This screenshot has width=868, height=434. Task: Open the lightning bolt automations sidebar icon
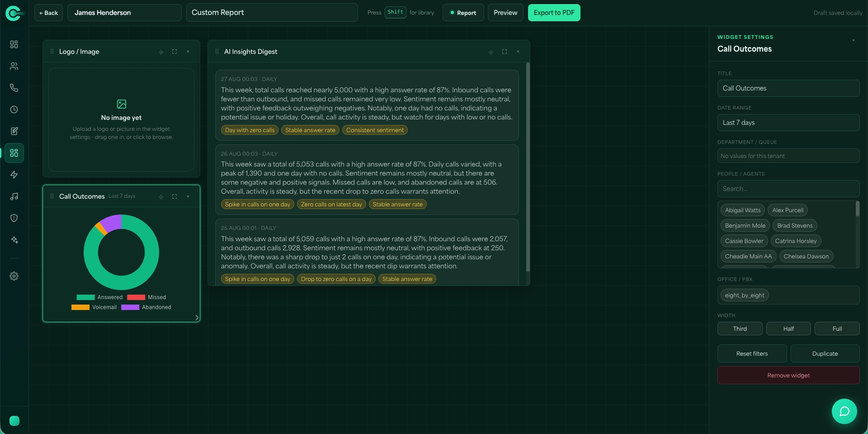pos(14,175)
